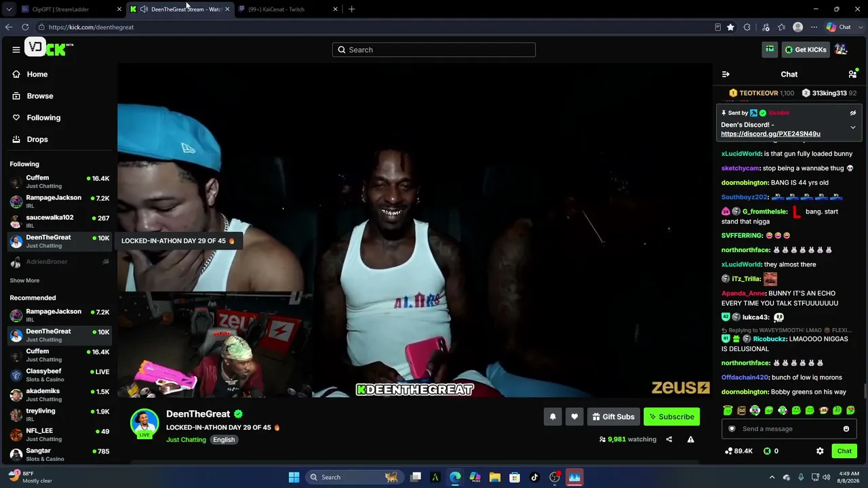Open DeenTheGreat's channel avatar

tap(144, 423)
